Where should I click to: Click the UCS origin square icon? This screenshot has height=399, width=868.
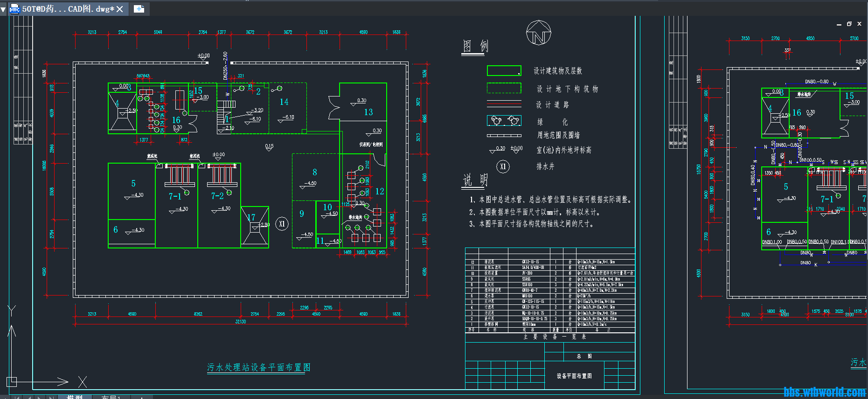pos(12,382)
